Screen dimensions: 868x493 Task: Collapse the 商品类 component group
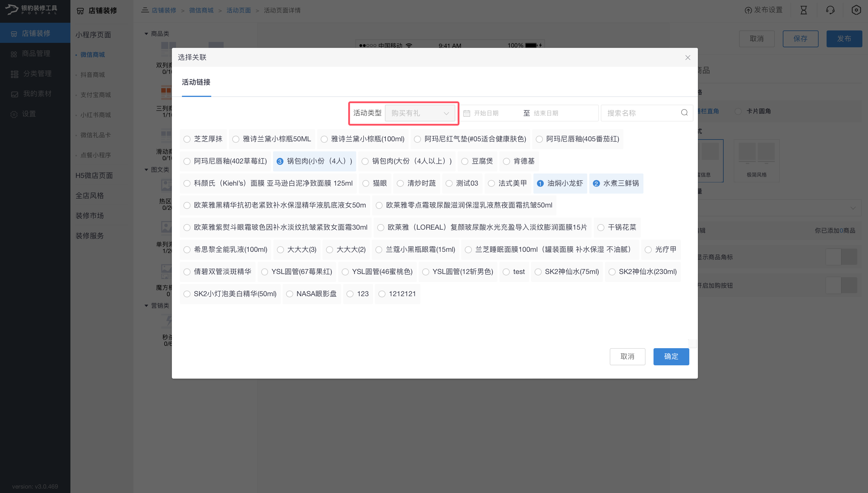(x=146, y=33)
